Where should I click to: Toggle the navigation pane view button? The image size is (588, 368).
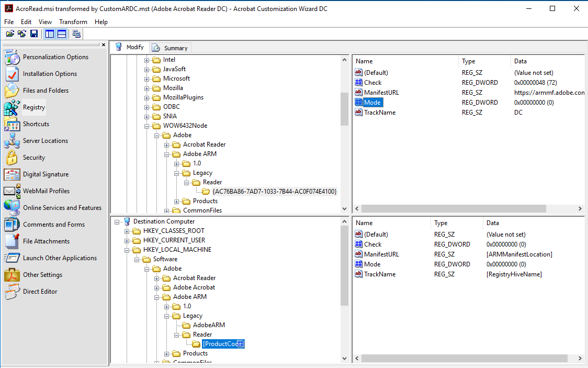50,34
